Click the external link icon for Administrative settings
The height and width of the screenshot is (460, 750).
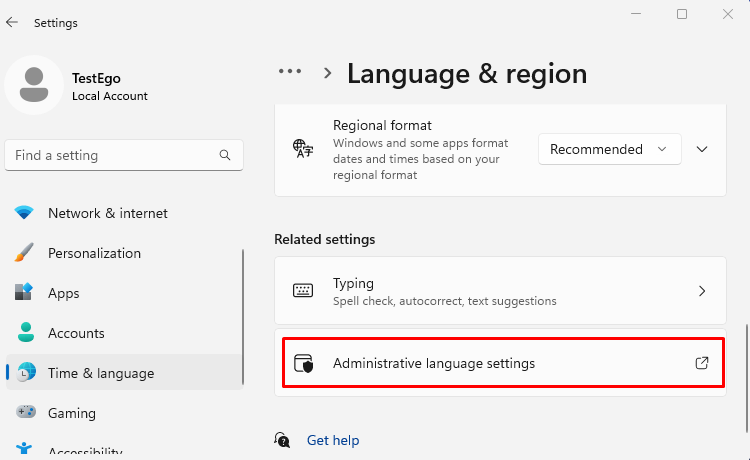tap(702, 363)
